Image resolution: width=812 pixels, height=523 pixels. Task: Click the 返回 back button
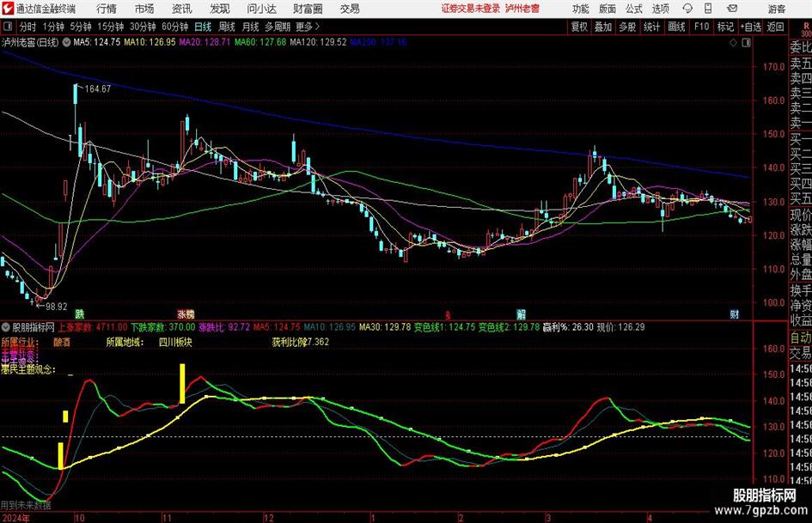(x=775, y=27)
